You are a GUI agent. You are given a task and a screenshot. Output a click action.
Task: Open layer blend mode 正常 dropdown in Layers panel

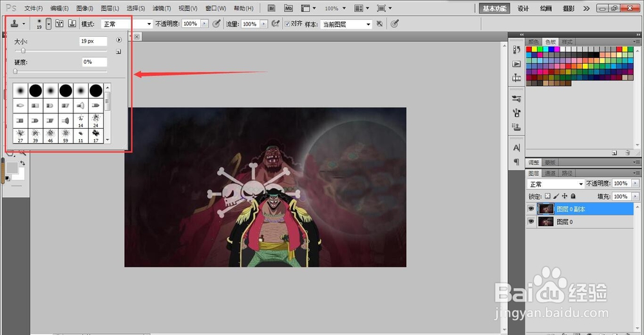(555, 184)
